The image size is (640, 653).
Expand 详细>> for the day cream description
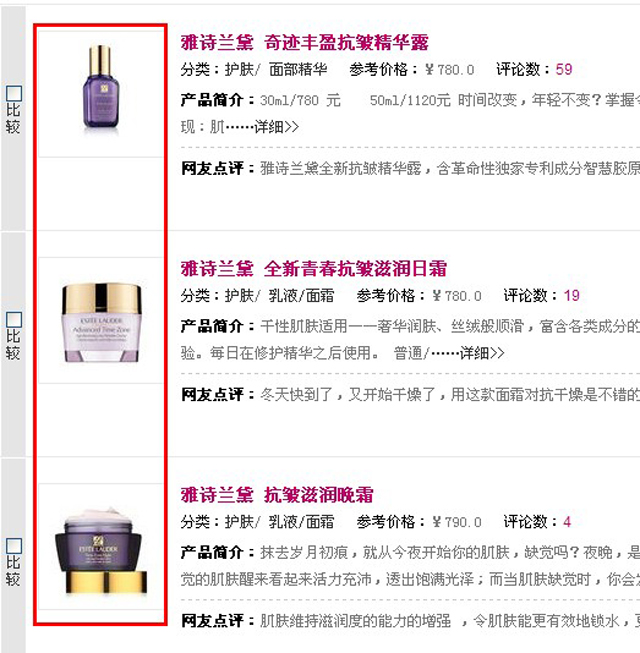pos(482,353)
